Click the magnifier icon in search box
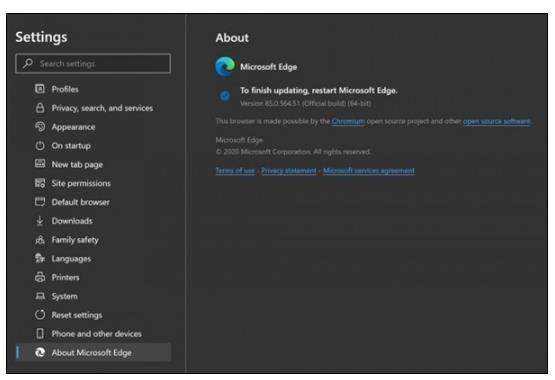Image resolution: width=555 pixels, height=380 pixels. pos(28,63)
